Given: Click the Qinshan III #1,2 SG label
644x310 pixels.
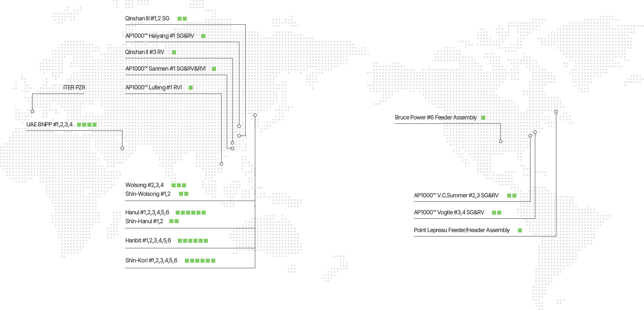Looking at the screenshot, I should pyautogui.click(x=147, y=18).
